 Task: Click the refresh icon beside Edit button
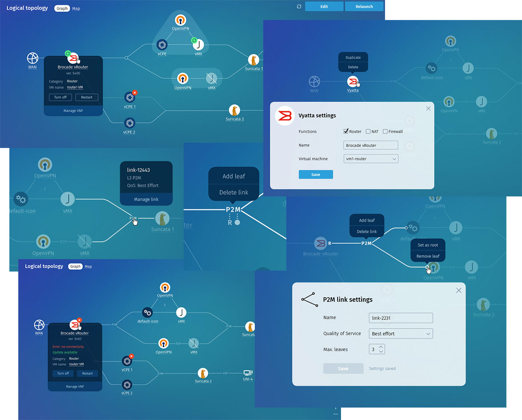(x=299, y=7)
